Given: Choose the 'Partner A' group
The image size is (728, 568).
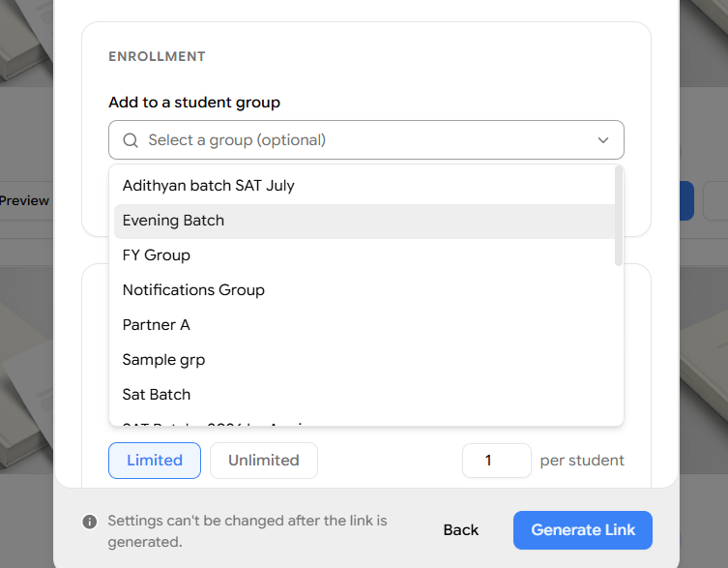Looking at the screenshot, I should (364, 325).
